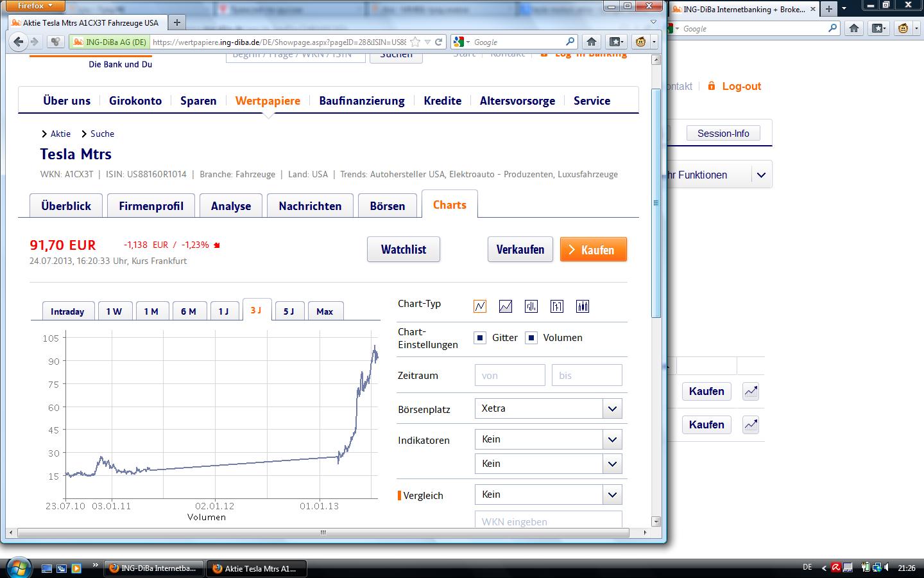Add Tesla to Watchlist
Image resolution: width=924 pixels, height=578 pixels.
pyautogui.click(x=404, y=250)
